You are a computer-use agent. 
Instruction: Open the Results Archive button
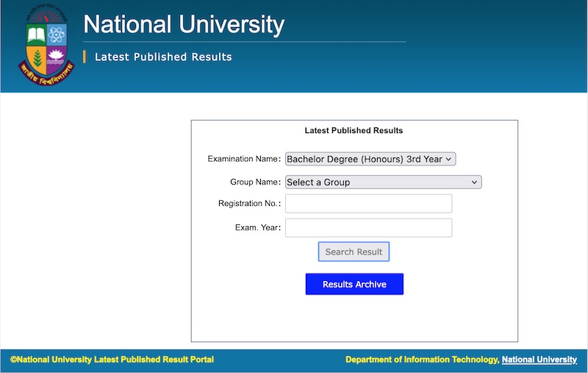pos(354,284)
